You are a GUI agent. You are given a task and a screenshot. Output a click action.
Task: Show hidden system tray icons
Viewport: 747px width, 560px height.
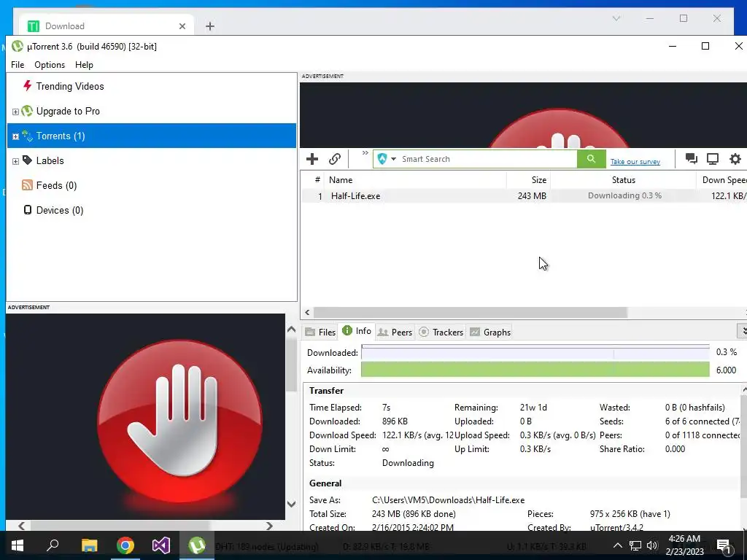tap(617, 545)
